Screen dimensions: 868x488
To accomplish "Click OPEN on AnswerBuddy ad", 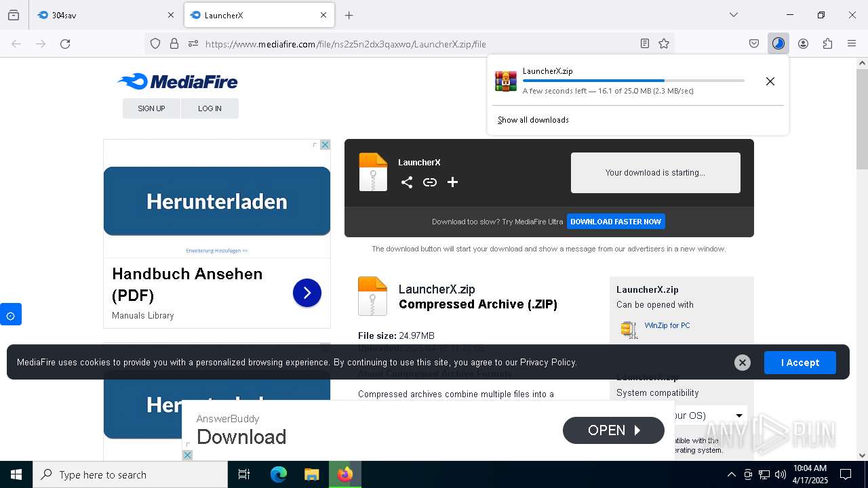I will 614,430.
